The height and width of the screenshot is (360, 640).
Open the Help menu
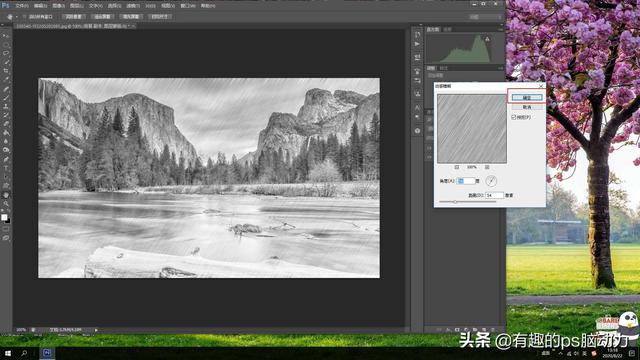coord(208,6)
